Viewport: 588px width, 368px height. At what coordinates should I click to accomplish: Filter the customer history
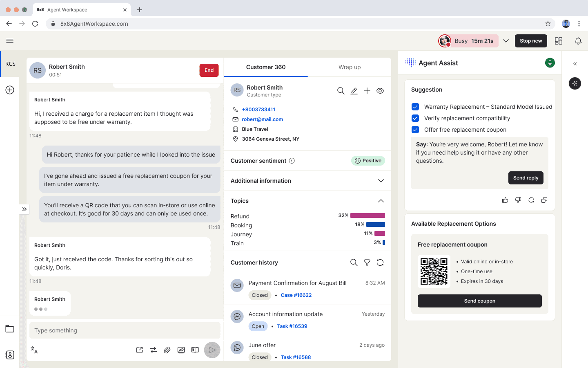click(x=367, y=263)
